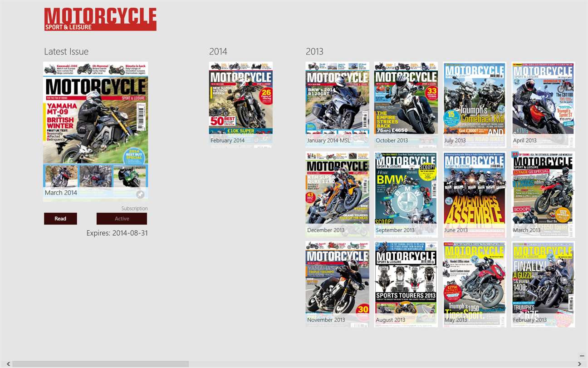The width and height of the screenshot is (588, 368).
Task: Open the May 2013 issue
Action: pos(475,284)
